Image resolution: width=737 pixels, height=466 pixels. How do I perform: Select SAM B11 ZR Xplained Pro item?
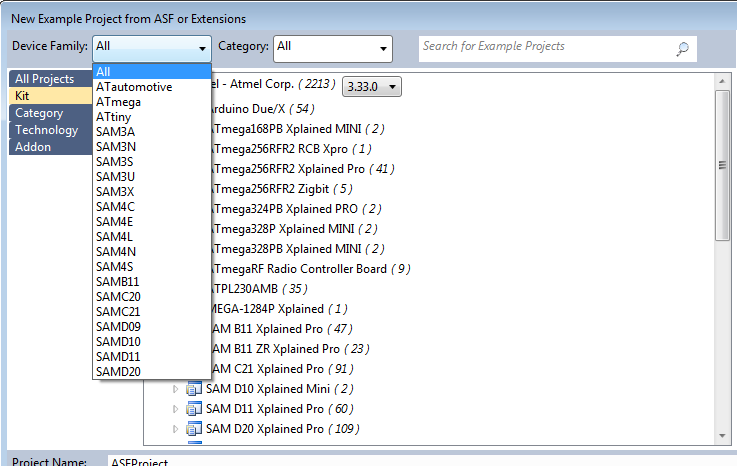(x=290, y=349)
